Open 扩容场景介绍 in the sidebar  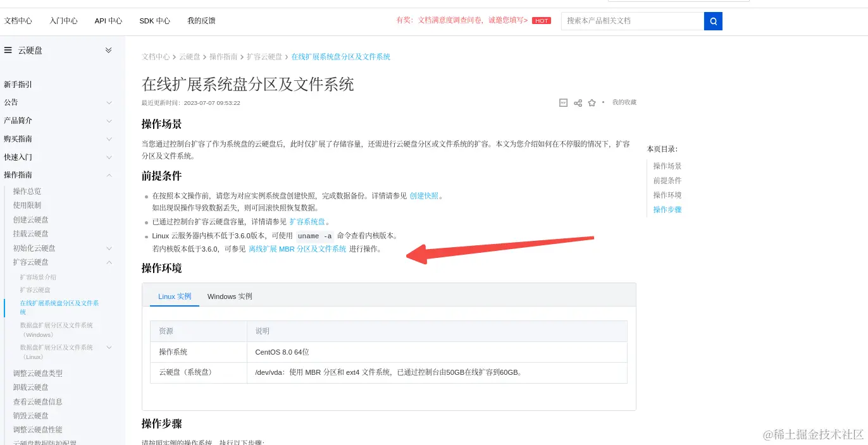(38, 277)
